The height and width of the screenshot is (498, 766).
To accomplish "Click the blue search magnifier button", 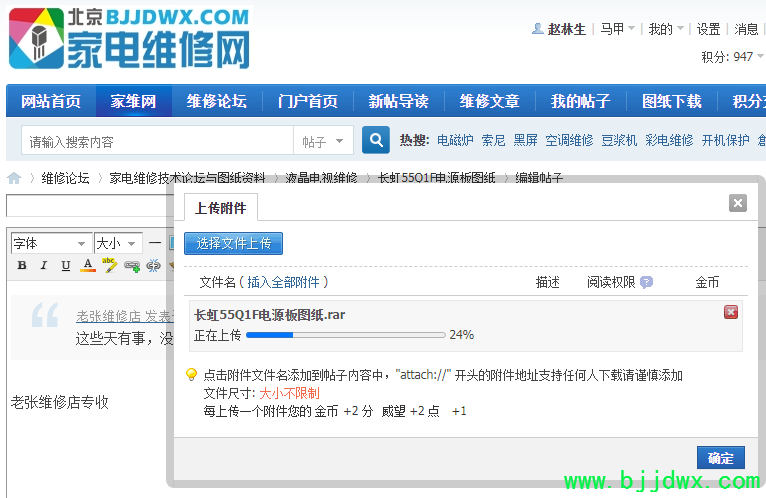I will (375, 141).
